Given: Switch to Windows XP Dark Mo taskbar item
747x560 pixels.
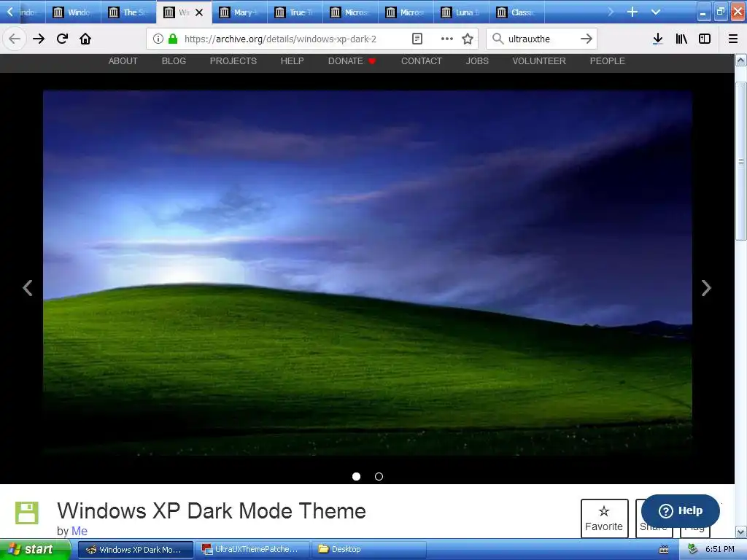Looking at the screenshot, I should [135, 550].
